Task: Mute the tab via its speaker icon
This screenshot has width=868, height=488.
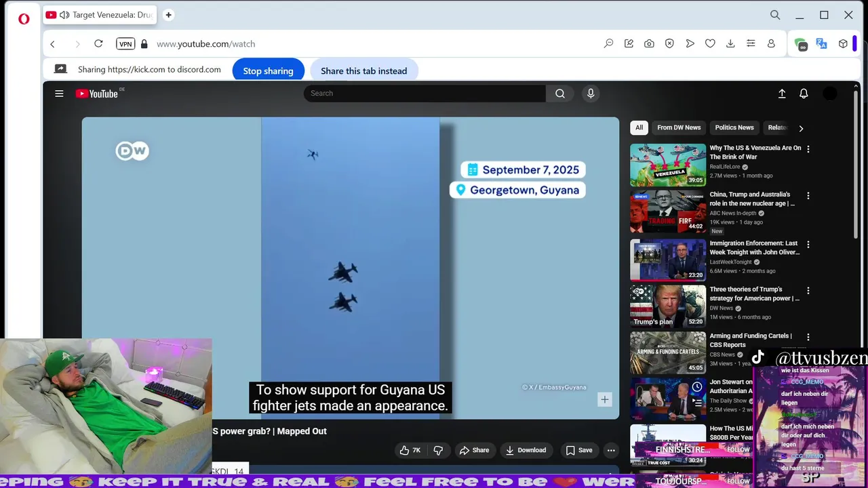Action: click(x=64, y=15)
